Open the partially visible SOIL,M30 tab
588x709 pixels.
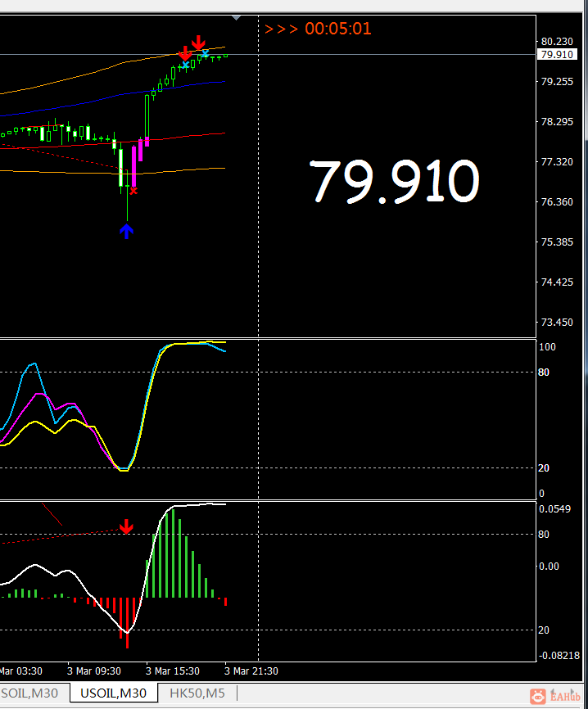[29, 693]
